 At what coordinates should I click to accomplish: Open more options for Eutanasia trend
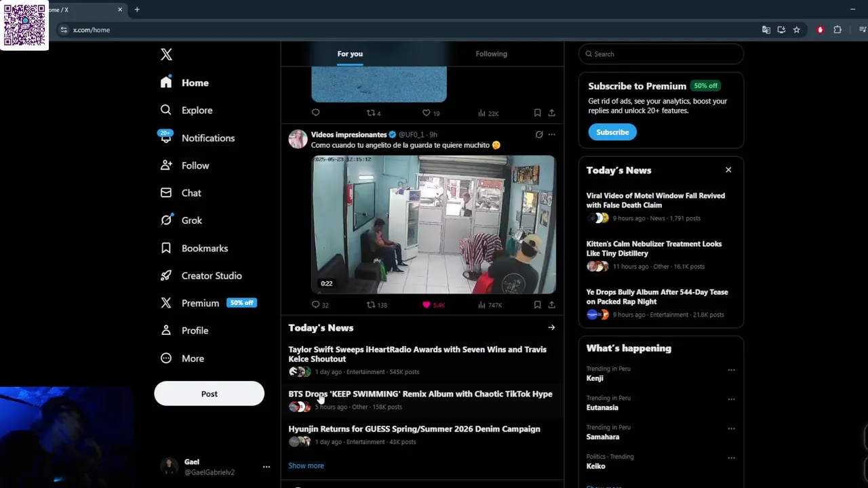[731, 399]
